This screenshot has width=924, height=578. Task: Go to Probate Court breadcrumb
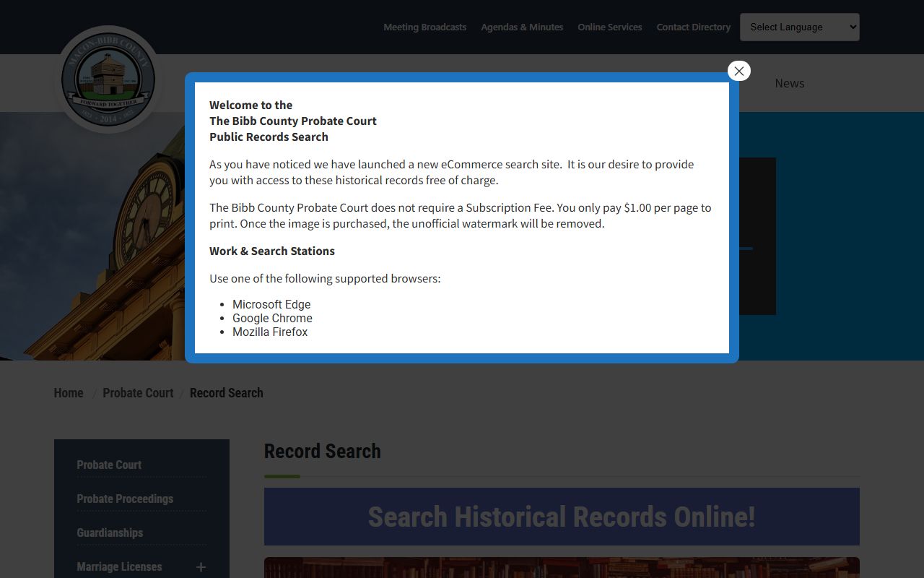click(x=138, y=393)
